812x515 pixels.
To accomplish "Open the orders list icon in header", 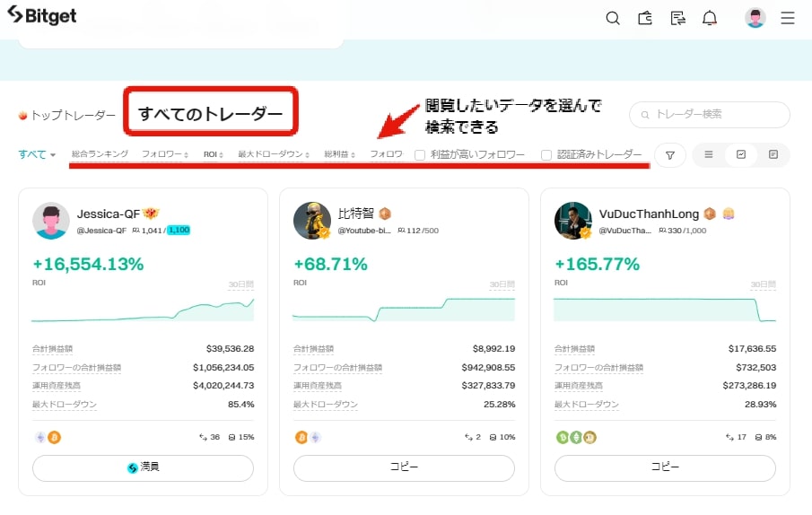I will coord(677,19).
